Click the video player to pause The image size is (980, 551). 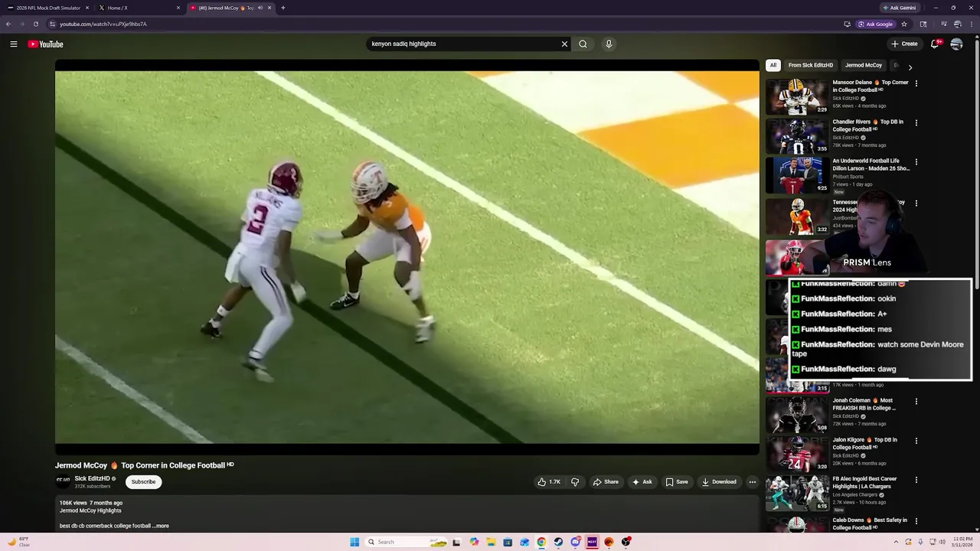[x=407, y=257]
